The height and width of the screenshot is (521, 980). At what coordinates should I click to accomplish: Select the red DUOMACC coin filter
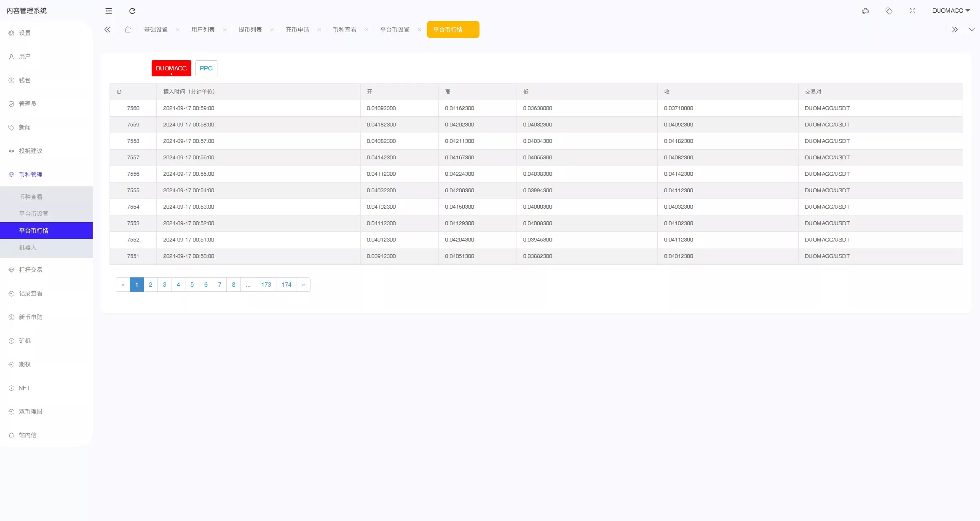(171, 68)
